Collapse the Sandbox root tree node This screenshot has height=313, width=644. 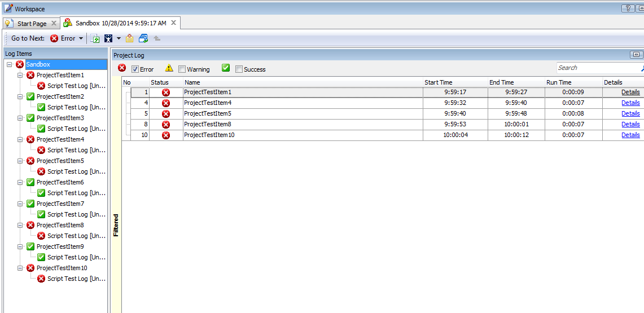coord(10,65)
